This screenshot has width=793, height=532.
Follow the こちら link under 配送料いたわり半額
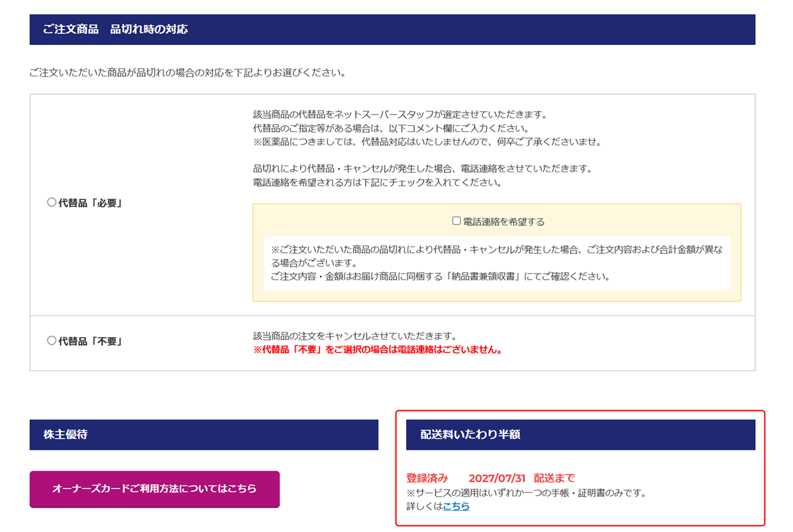[x=456, y=506]
